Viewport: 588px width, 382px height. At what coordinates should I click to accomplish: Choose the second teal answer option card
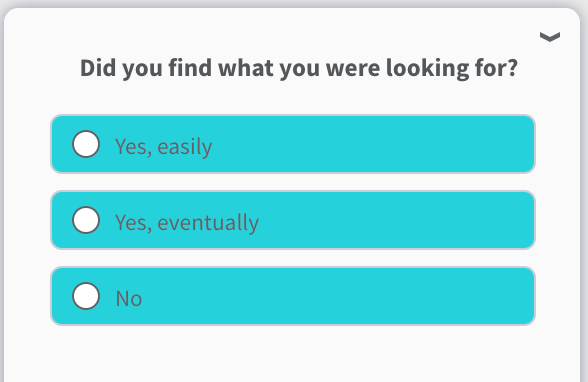tap(292, 220)
